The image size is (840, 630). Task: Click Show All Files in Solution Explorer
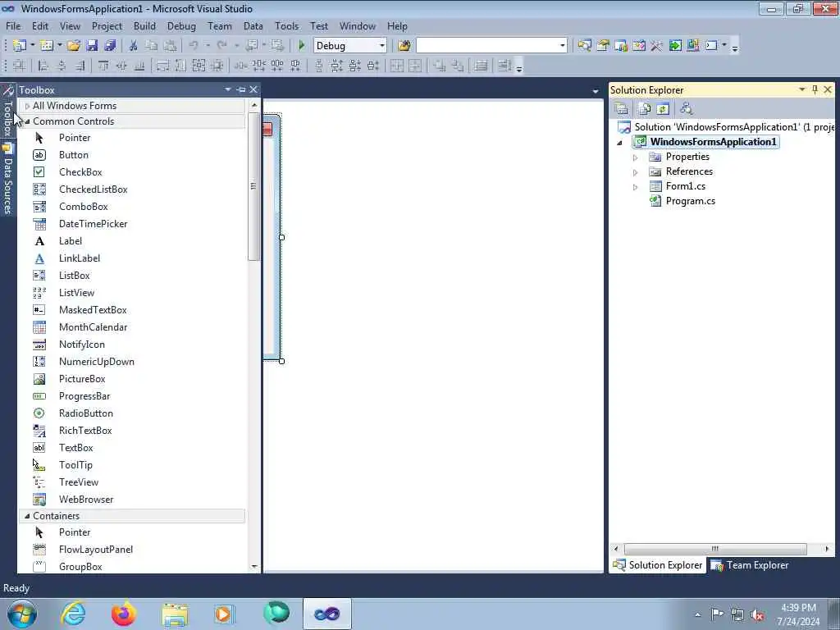click(x=645, y=109)
